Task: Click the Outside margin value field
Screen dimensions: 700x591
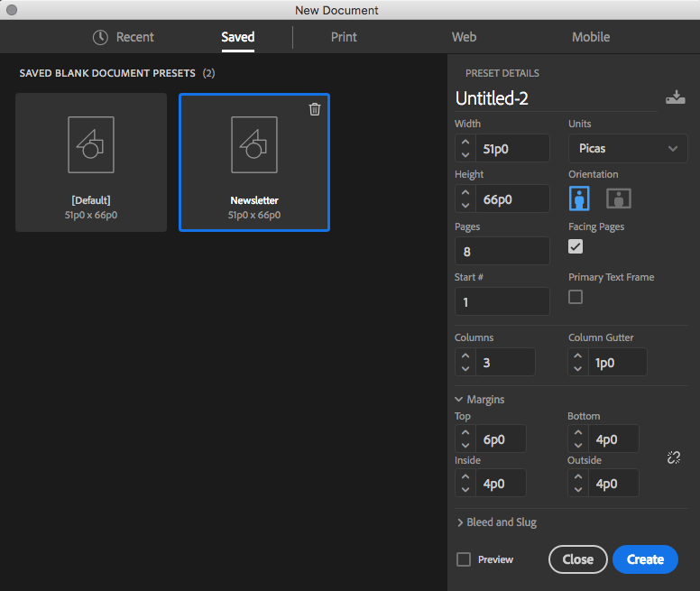Action: pos(613,483)
